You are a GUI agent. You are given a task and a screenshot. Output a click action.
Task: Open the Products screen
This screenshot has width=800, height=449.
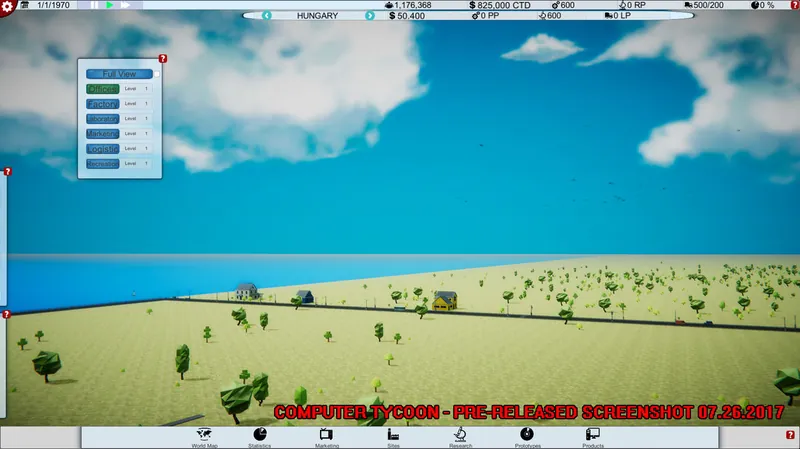[593, 437]
